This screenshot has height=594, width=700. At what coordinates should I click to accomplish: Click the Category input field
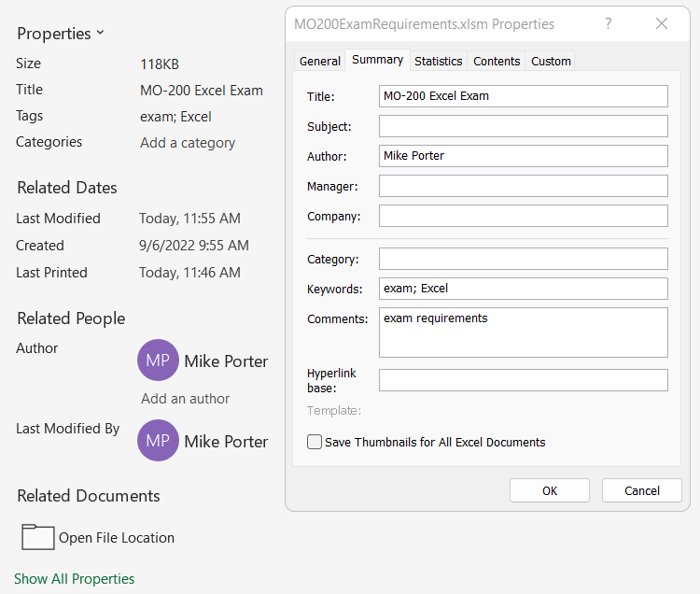coord(524,259)
